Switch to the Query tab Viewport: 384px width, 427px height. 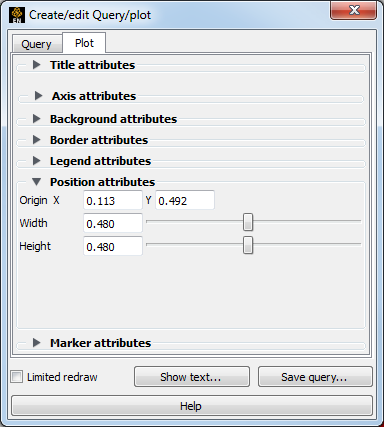pos(37,44)
